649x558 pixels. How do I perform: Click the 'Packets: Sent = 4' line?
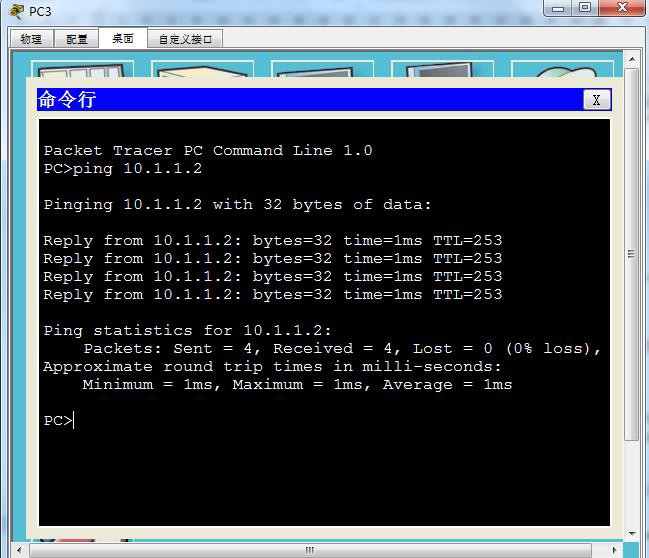(342, 349)
